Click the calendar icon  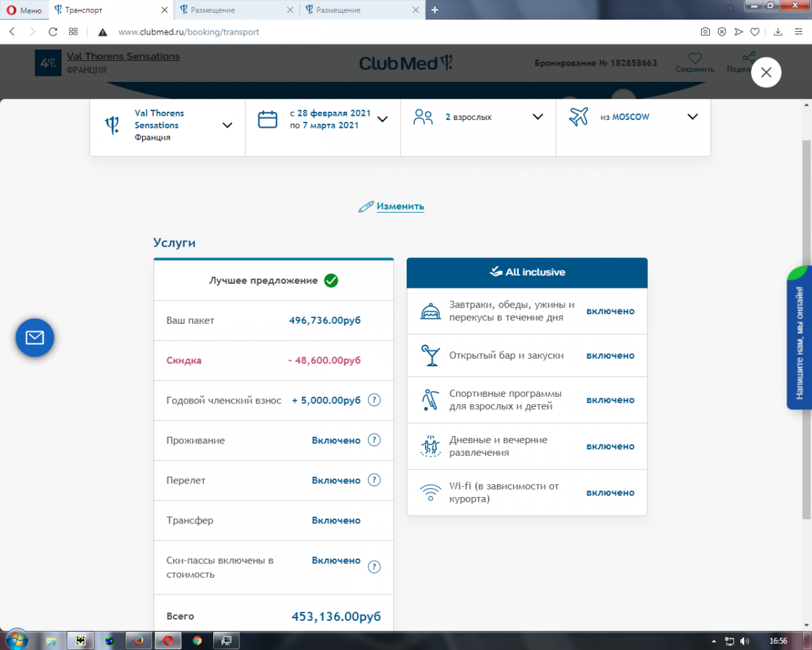[x=268, y=119]
